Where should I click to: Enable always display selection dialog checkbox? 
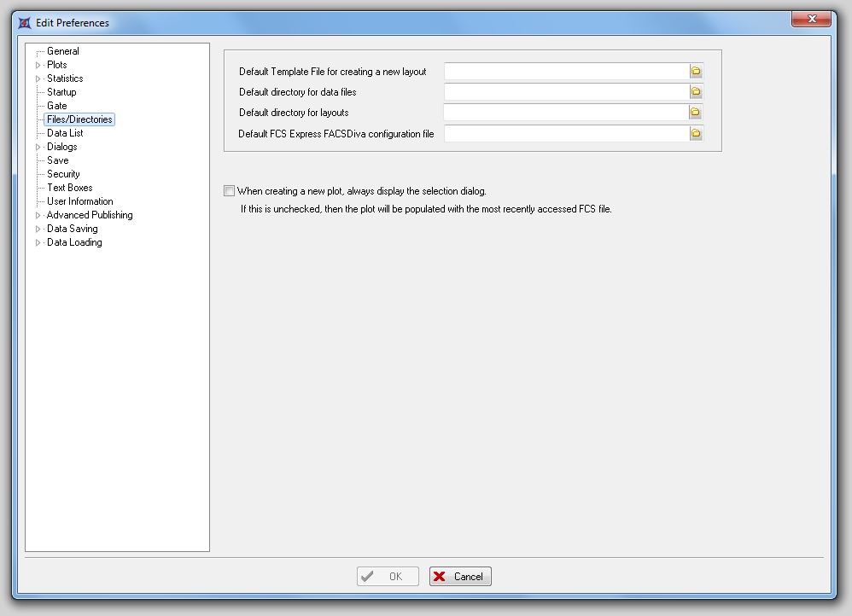(229, 191)
